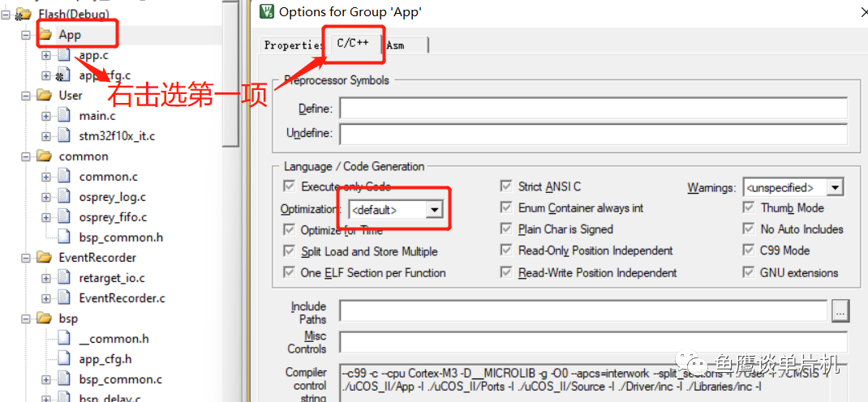The height and width of the screenshot is (402, 868).
Task: Toggle One ELF Section per Function
Action: tap(289, 272)
